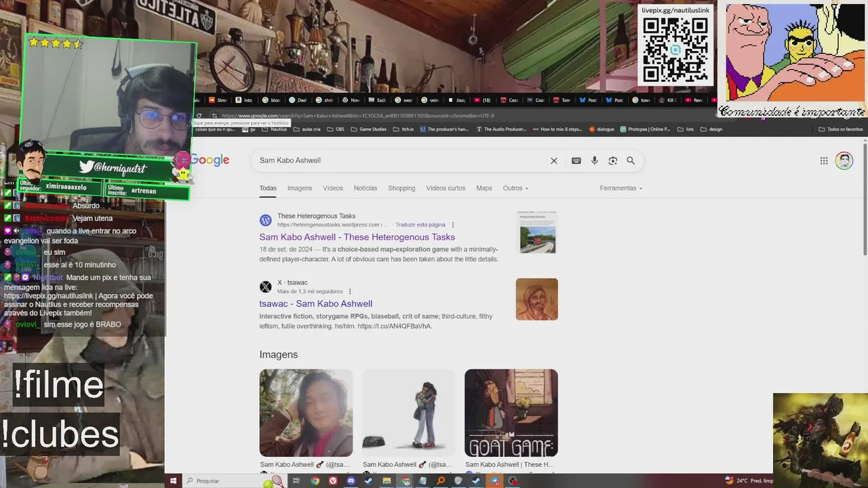Open options menu for These Heterogenous Tasks result
The width and height of the screenshot is (868, 488).
(x=453, y=225)
